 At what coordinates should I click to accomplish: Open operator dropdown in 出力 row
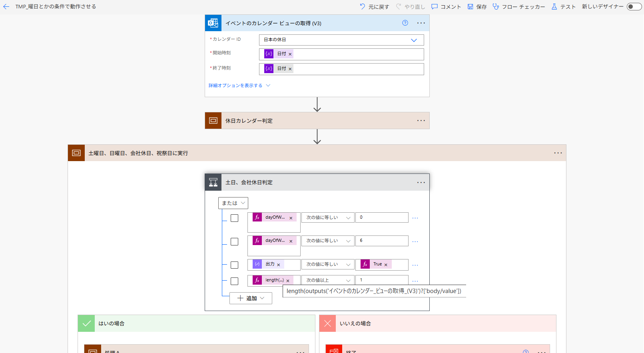pos(328,264)
